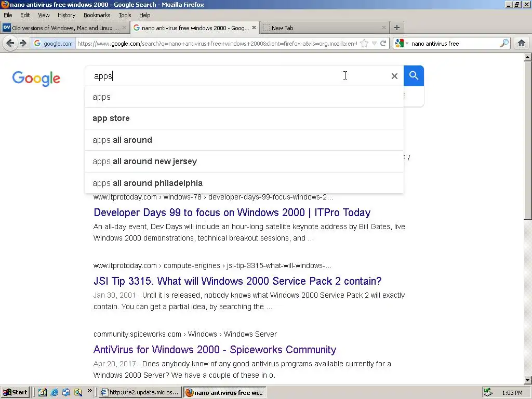Click the page scrollbar up arrow

528,57
